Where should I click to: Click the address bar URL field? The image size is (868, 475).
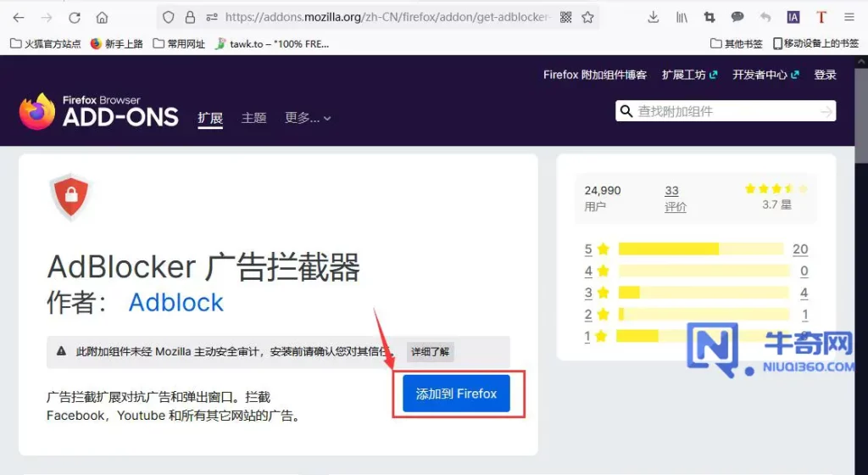[387, 17]
